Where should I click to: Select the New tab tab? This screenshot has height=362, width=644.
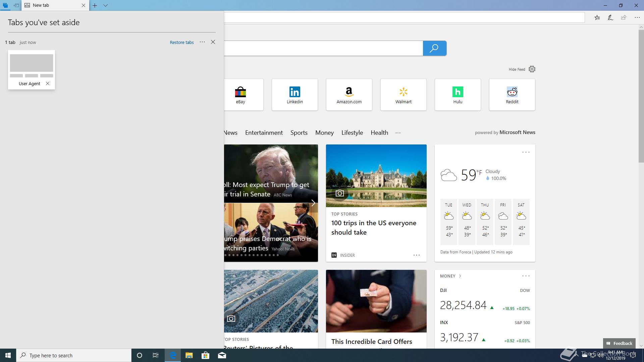click(x=55, y=5)
